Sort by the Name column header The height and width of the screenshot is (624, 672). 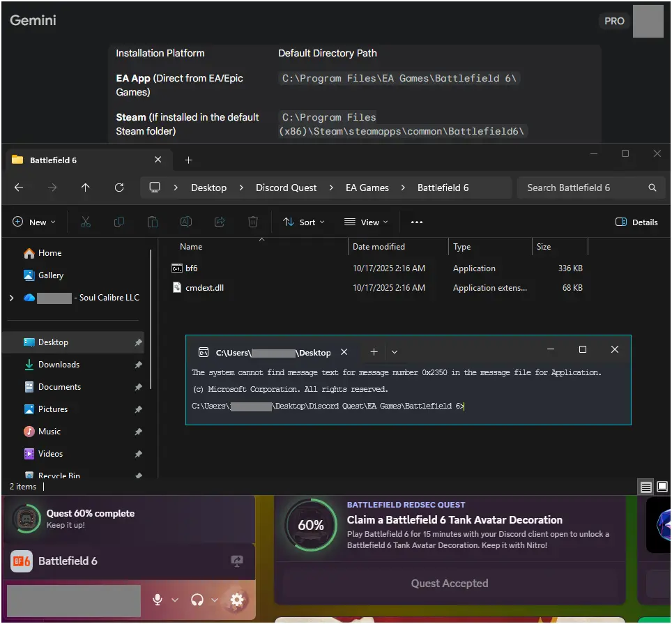pos(191,247)
